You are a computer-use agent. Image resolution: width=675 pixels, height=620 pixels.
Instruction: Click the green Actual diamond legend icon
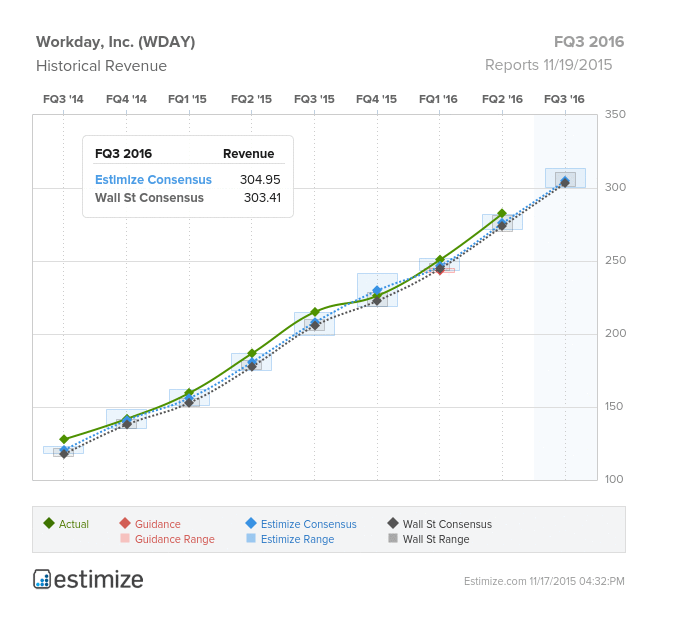[x=49, y=523]
